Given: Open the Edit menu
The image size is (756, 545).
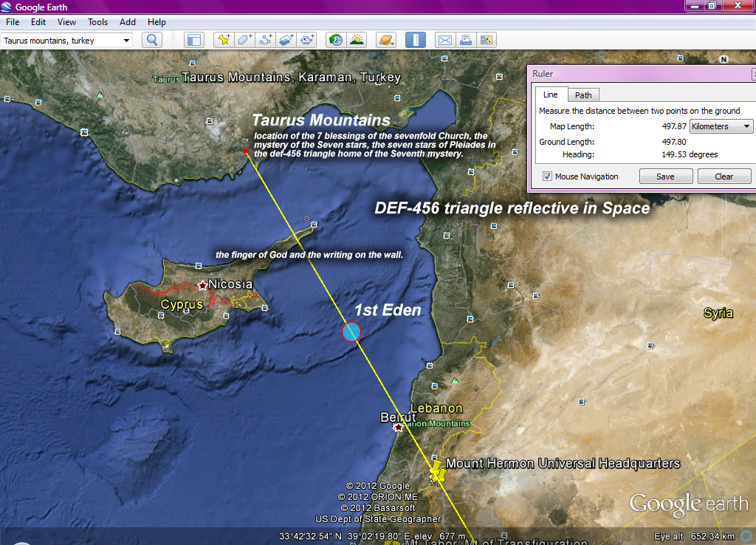Looking at the screenshot, I should pyautogui.click(x=38, y=22).
